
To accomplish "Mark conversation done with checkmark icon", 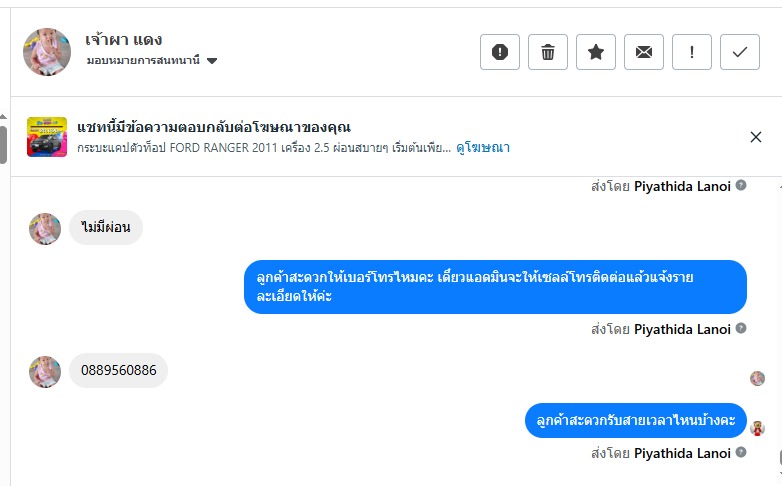I will click(740, 52).
